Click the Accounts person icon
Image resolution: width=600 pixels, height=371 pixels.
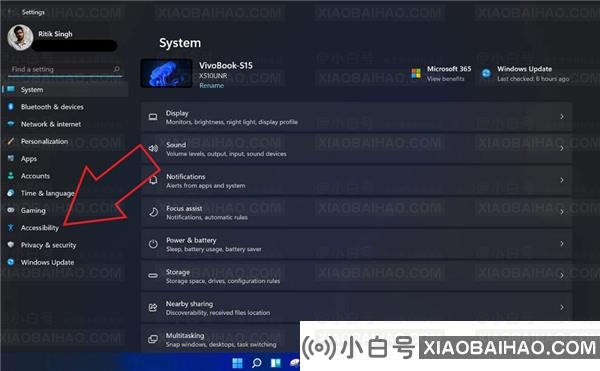(x=11, y=176)
